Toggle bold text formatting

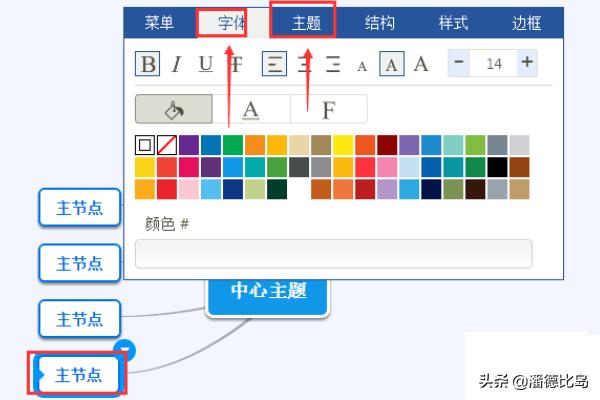click(148, 64)
